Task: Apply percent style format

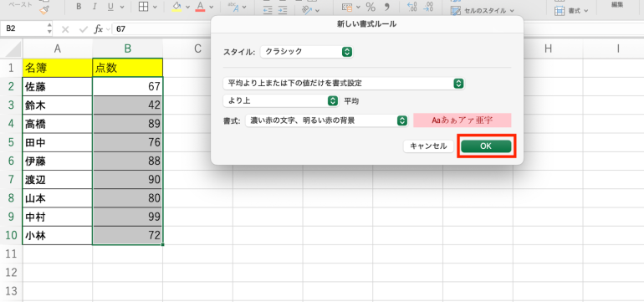Action: click(x=371, y=7)
